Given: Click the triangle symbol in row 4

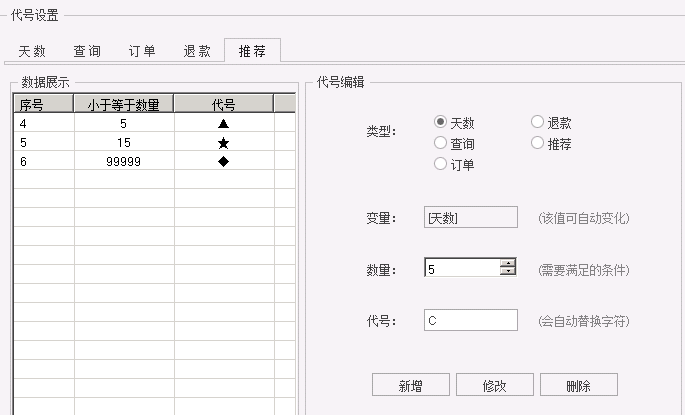Looking at the screenshot, I should 223,124.
